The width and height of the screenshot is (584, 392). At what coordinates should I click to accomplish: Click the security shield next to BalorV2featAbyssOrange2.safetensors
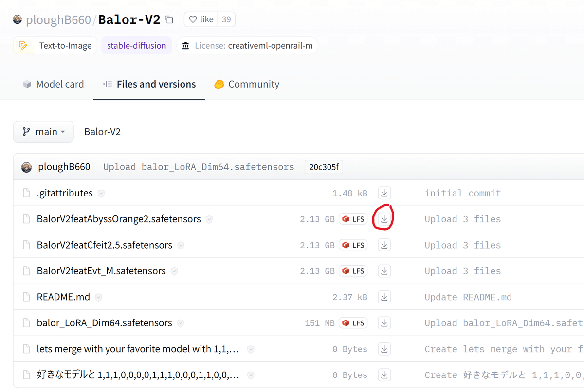[209, 219]
